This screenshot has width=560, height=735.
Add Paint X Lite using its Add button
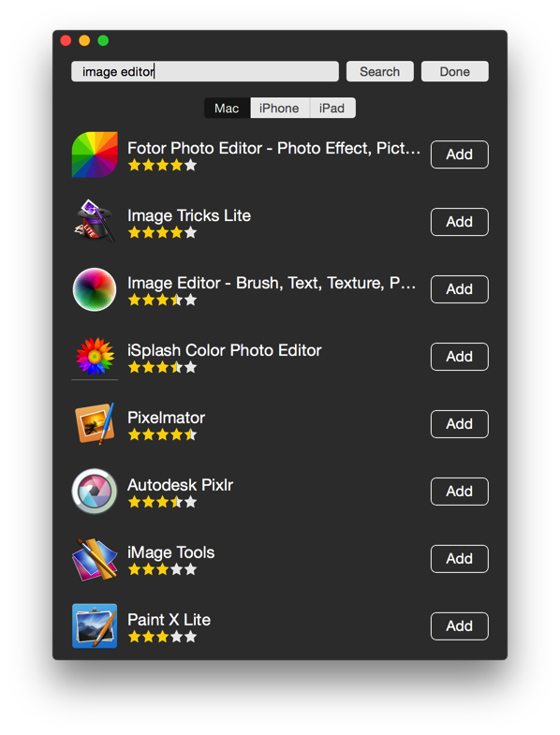pos(460,625)
